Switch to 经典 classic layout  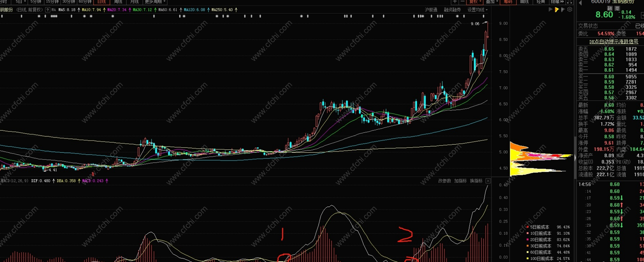(x=541, y=2)
